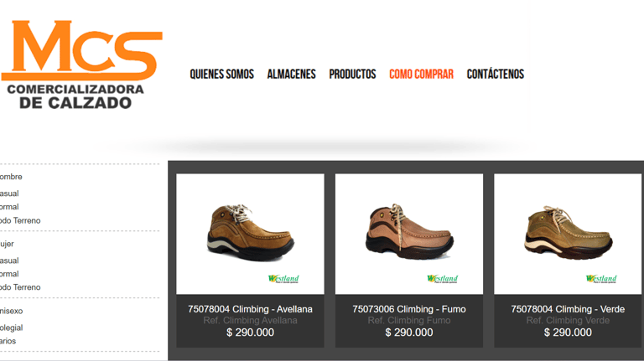This screenshot has width=644, height=361.
Task: View the Climbing Verde shoe image
Action: [568, 232]
